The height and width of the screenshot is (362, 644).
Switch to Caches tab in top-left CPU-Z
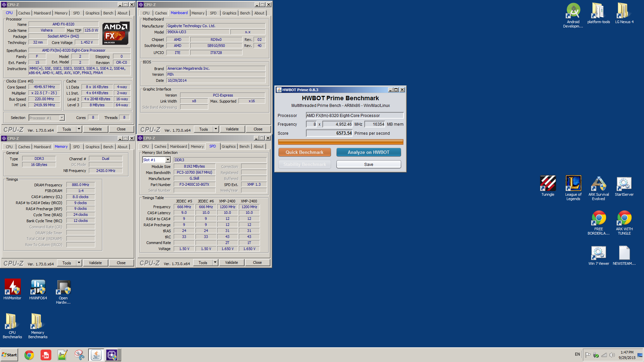click(x=24, y=13)
